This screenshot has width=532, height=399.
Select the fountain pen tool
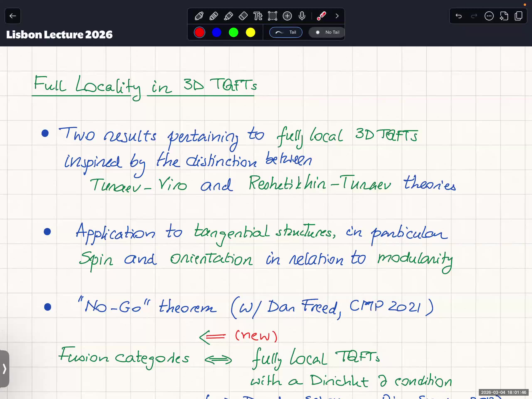(199, 16)
